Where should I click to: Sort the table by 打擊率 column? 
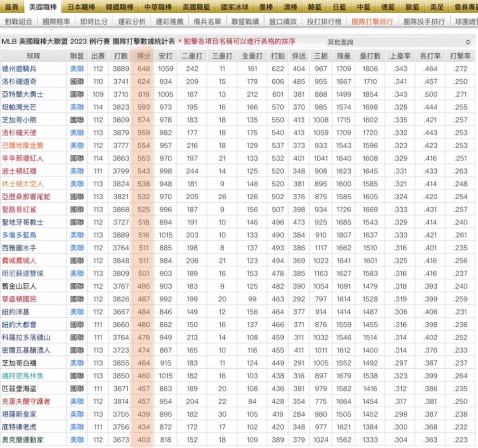[460, 56]
